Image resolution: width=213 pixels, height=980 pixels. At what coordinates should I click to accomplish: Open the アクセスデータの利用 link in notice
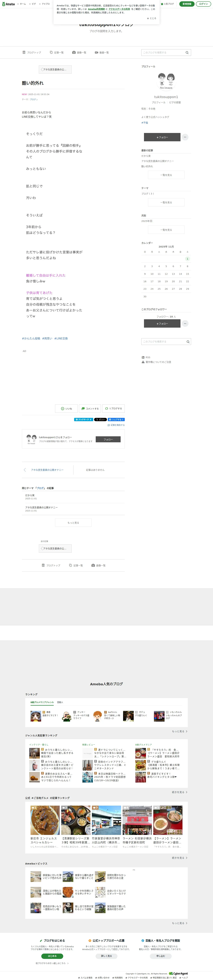tap(119, 9)
